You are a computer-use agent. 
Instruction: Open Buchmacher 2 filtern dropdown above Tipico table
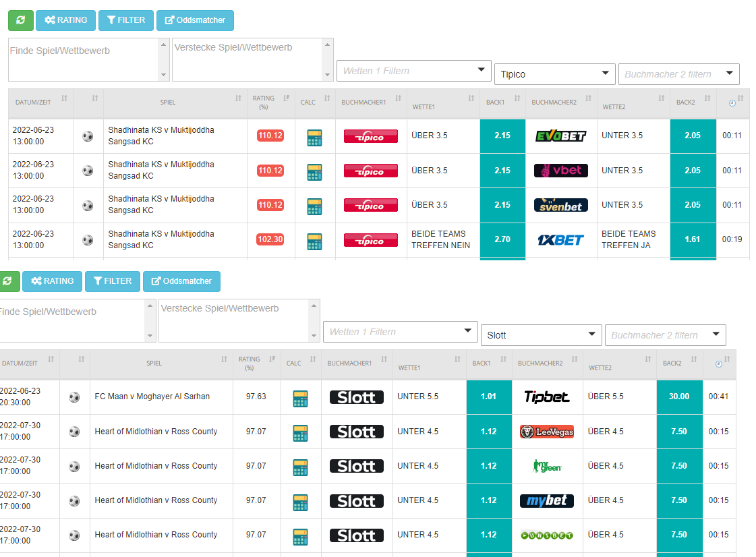(x=679, y=74)
